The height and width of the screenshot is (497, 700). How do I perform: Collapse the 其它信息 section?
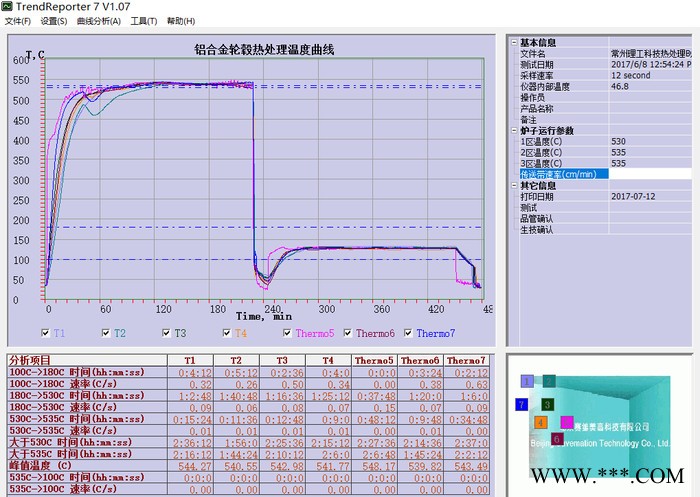514,185
